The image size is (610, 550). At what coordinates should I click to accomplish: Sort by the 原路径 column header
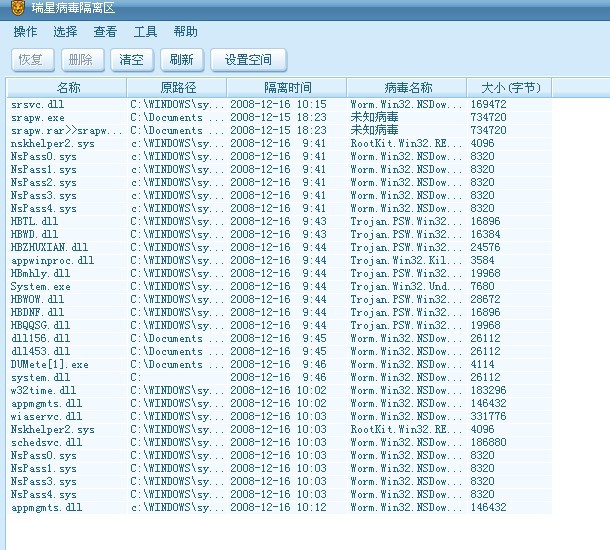(x=177, y=88)
